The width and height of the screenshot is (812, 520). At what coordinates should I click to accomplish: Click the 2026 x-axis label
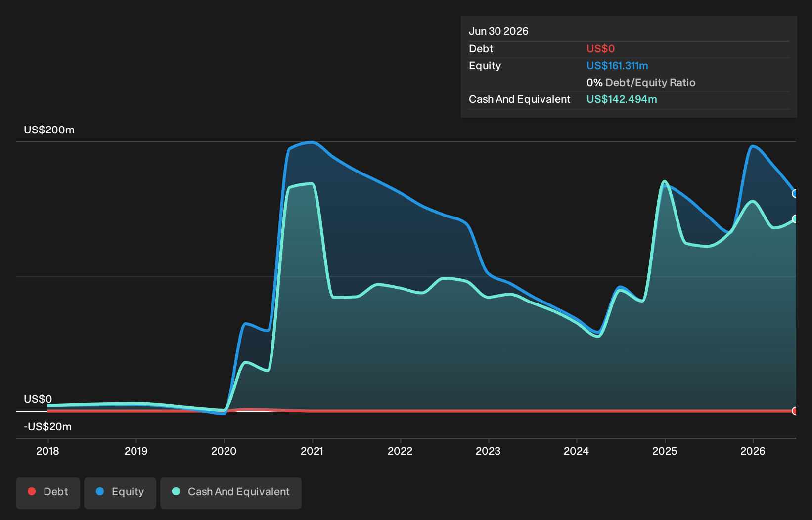coord(753,451)
